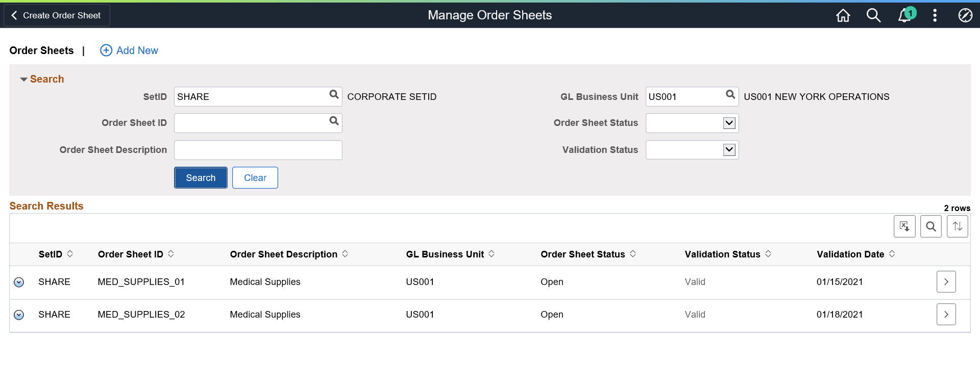This screenshot has height=390, width=980.
Task: Open the NavBar compass icon
Action: pyautogui.click(x=965, y=15)
